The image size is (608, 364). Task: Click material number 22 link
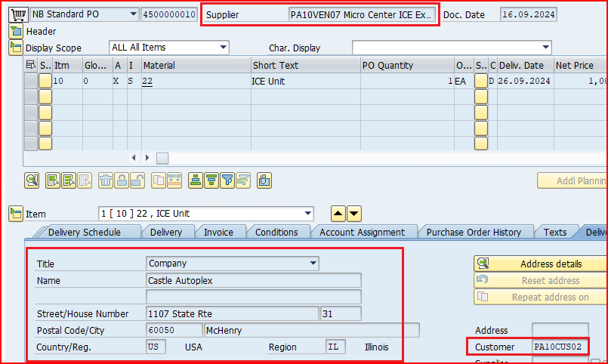coord(147,82)
